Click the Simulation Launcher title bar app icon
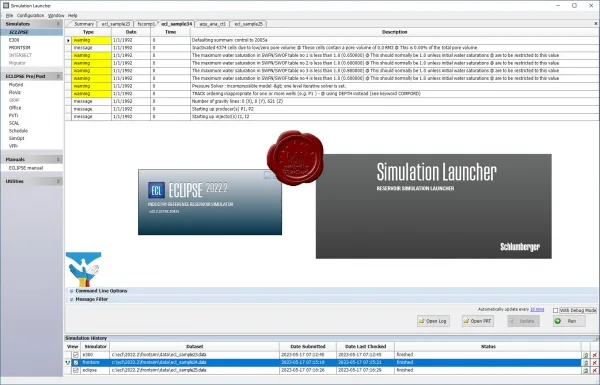 coord(6,5)
